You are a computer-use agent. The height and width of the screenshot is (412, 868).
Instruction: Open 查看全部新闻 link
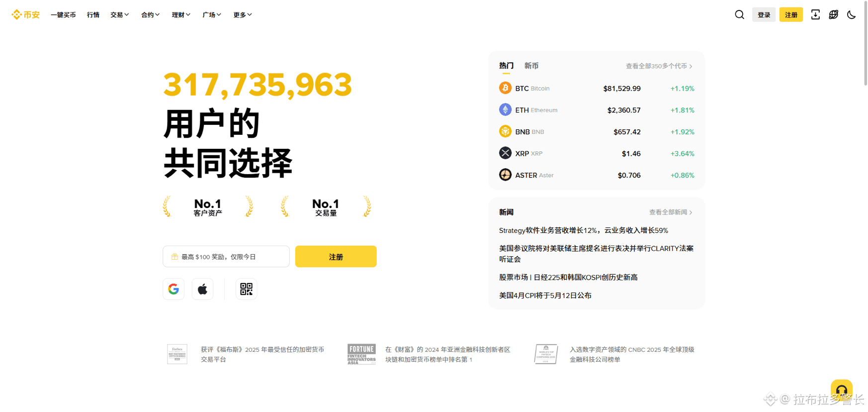671,212
